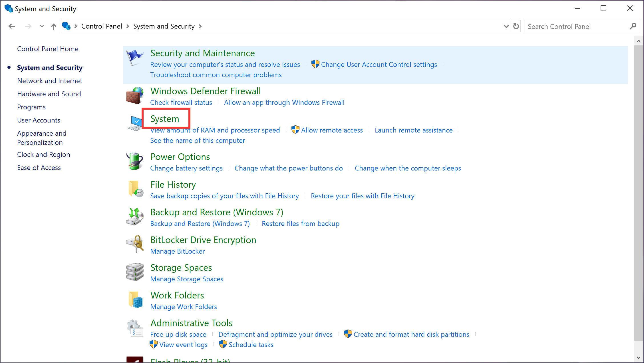644x363 pixels.
Task: Open Hardware and Sound category in sidebar
Action: point(49,94)
